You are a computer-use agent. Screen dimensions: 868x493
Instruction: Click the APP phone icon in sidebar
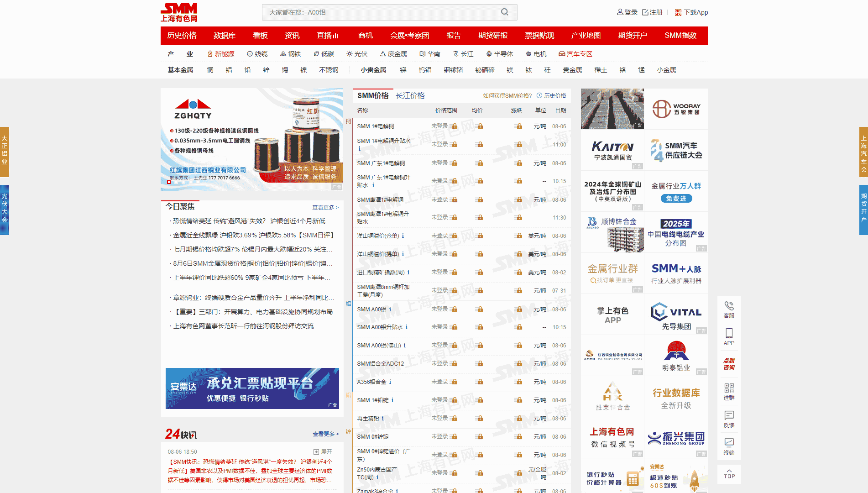point(729,333)
